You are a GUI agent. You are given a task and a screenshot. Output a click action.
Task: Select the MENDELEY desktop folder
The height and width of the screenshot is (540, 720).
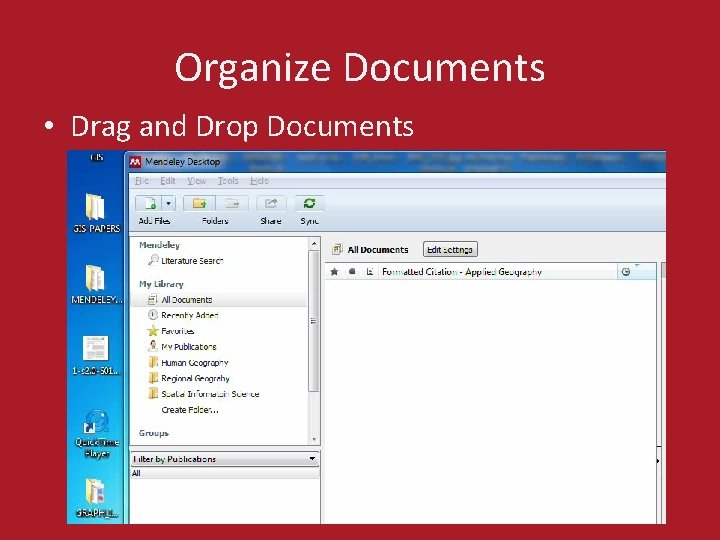tap(96, 284)
